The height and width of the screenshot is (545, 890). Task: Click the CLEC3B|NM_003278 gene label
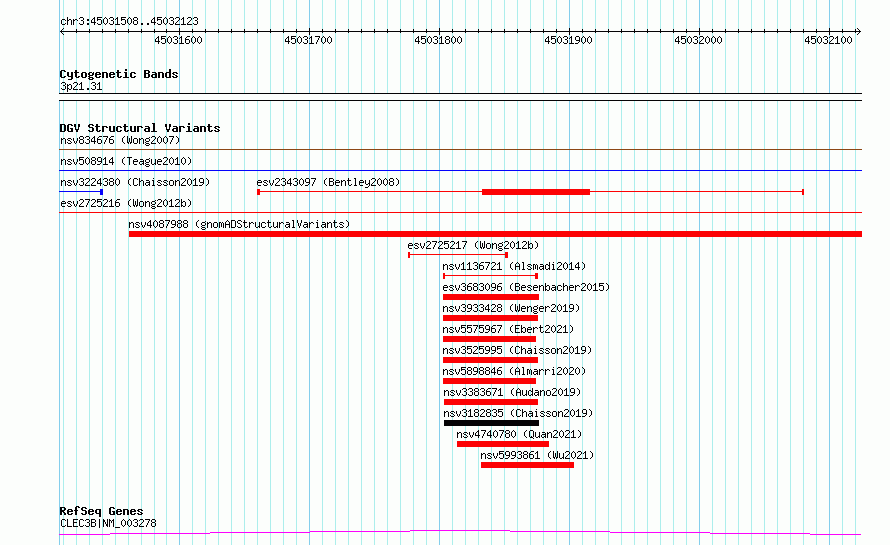pyautogui.click(x=108, y=524)
